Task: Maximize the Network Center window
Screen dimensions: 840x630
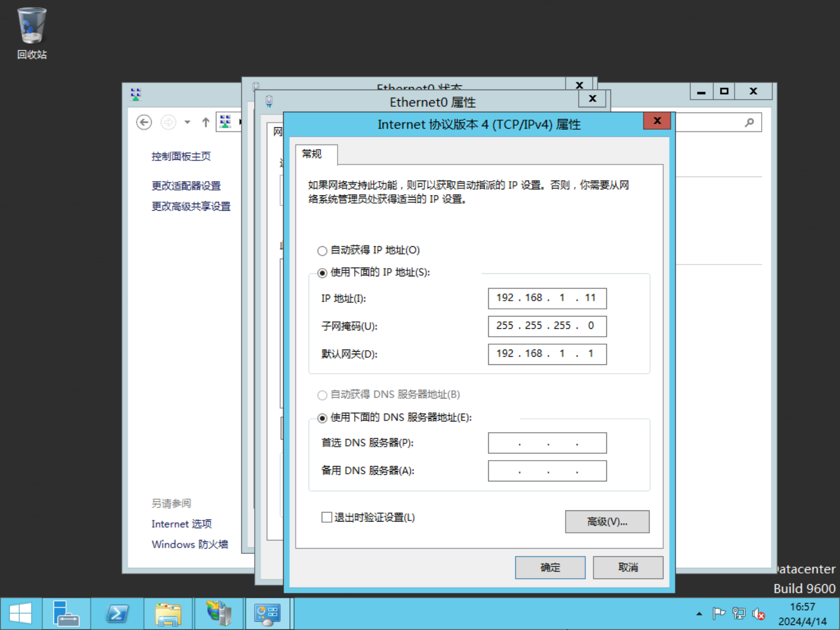Action: click(x=724, y=92)
